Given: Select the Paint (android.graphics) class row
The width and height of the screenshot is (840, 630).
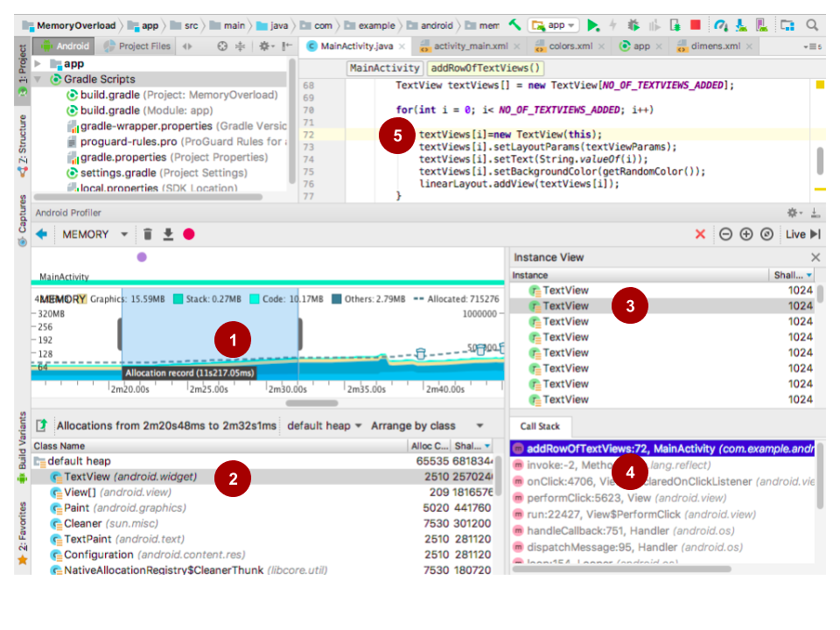Looking at the screenshot, I should click(x=262, y=507).
